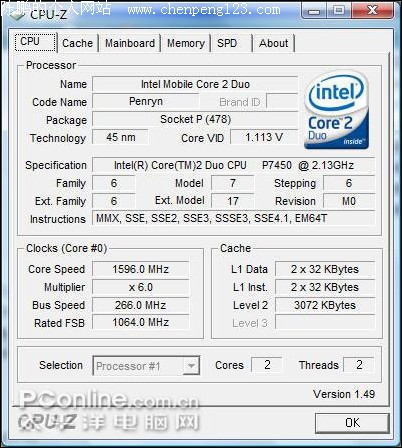402x448 pixels.
Task: Open the Mainboard tab
Action: 130,43
